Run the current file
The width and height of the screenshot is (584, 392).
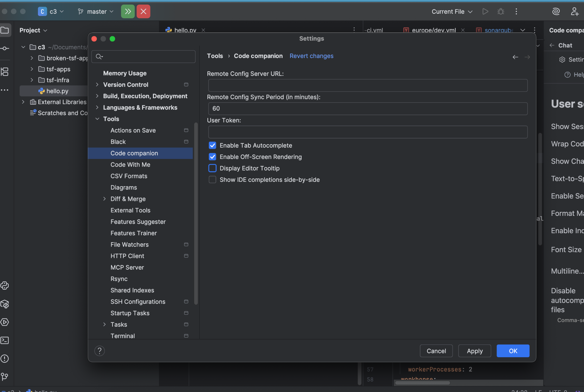coord(485,12)
